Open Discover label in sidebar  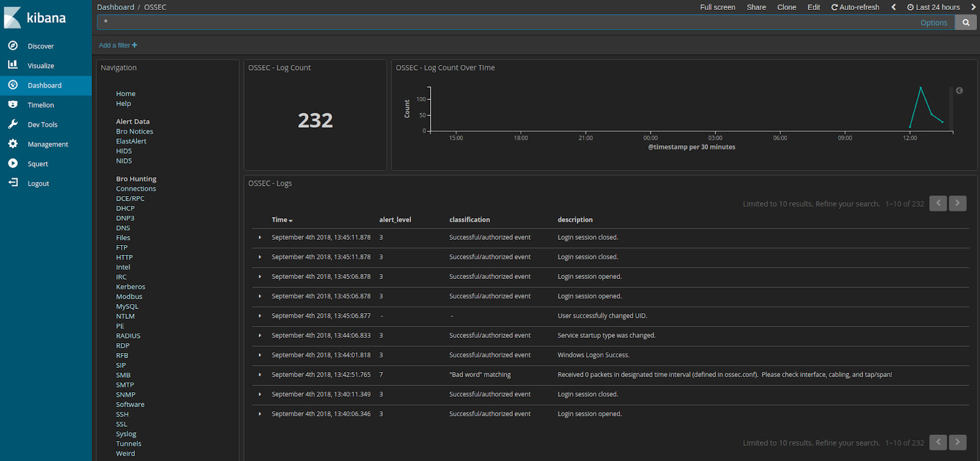click(40, 46)
